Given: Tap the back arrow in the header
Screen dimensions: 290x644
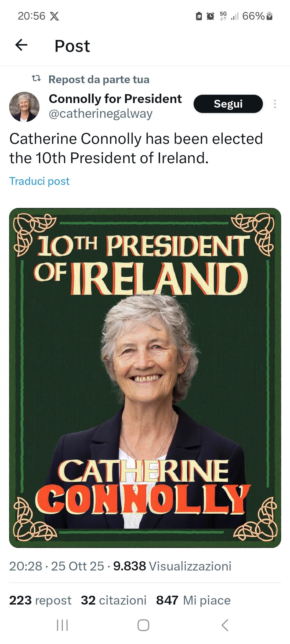Looking at the screenshot, I should (x=21, y=45).
